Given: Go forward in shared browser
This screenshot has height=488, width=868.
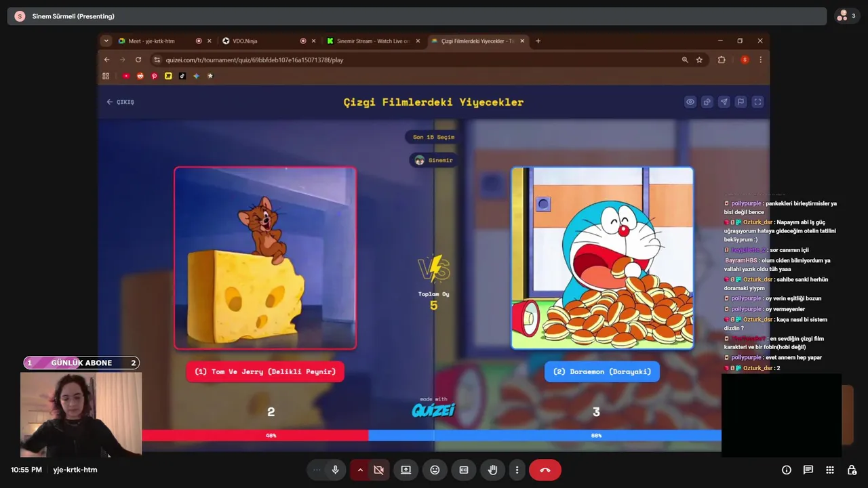Looking at the screenshot, I should [x=123, y=60].
